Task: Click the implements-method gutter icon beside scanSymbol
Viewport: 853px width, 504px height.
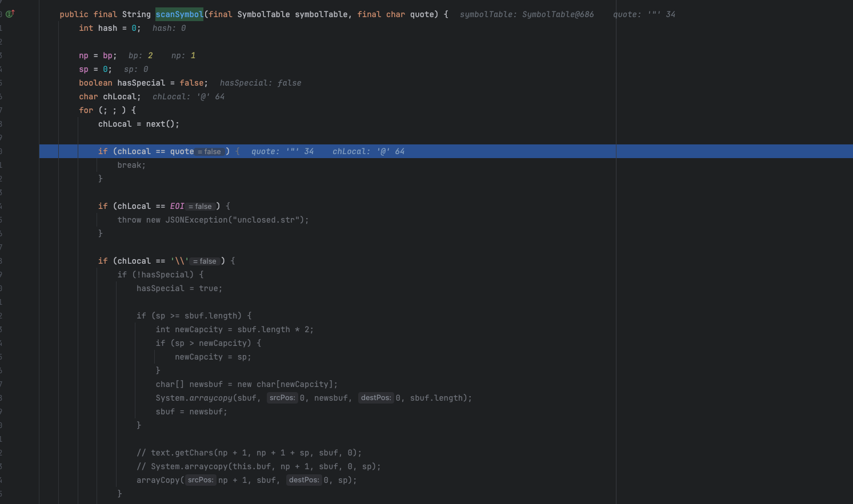Action: (x=10, y=14)
